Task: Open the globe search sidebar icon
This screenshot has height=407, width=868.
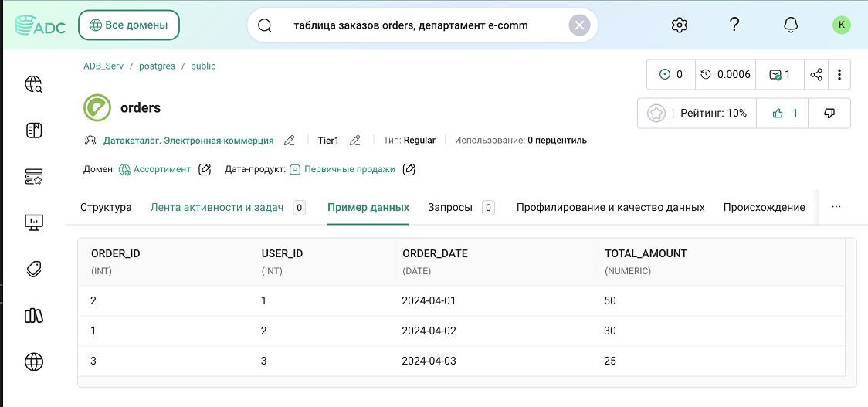Action: [34, 84]
